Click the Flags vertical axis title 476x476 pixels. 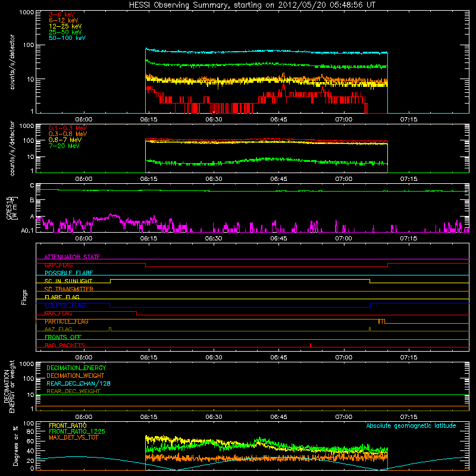pos(24,297)
